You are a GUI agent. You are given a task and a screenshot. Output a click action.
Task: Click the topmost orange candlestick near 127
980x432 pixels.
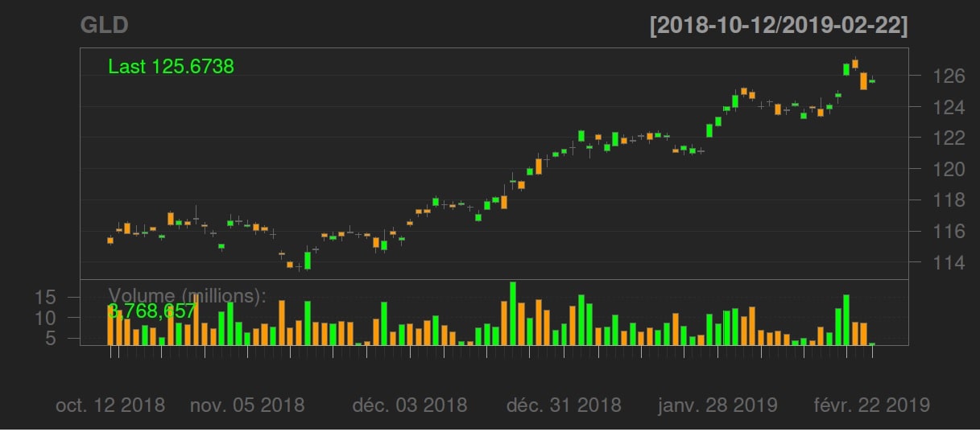pos(855,64)
